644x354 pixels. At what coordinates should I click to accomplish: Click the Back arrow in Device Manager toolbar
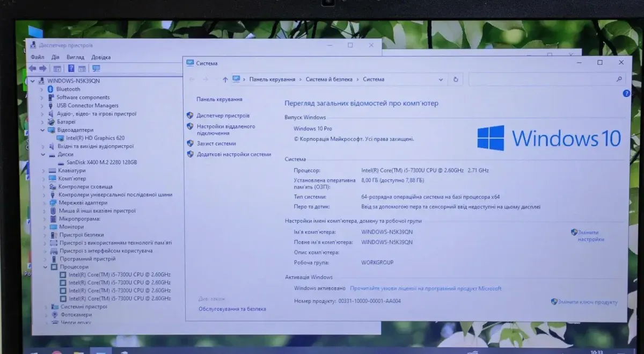tap(33, 68)
